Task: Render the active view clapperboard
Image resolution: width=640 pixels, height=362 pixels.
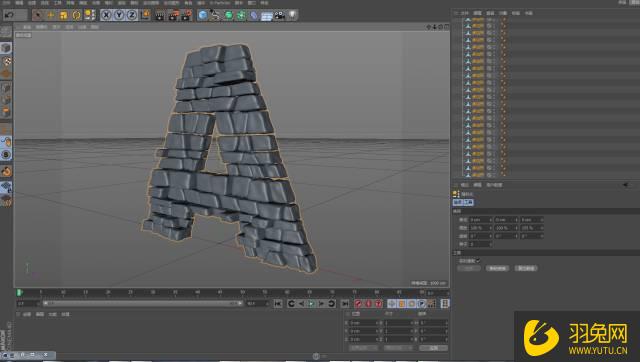Action: (x=160, y=15)
